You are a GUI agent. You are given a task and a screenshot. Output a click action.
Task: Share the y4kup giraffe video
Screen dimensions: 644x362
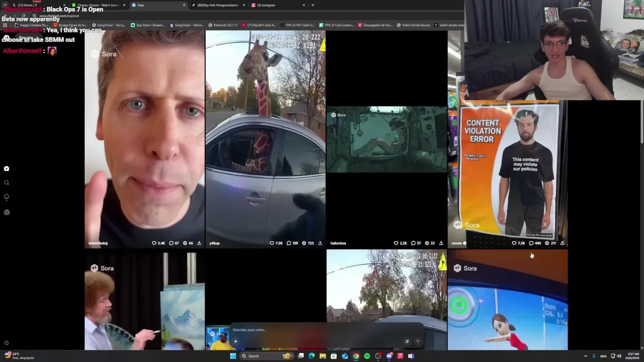[x=320, y=243]
